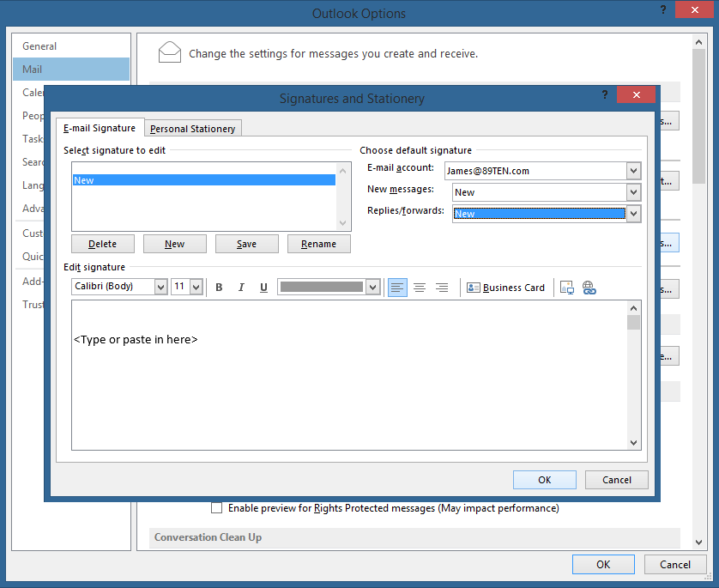
Task: Toggle Italic formatting in signature editor
Action: 241,288
